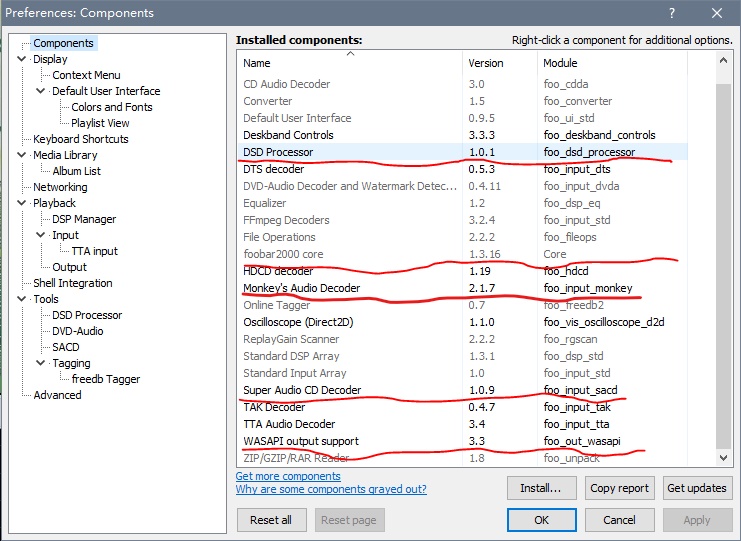Open Keyboard Shortcuts preferences page
Viewport: 741px width, 541px height.
coord(80,139)
